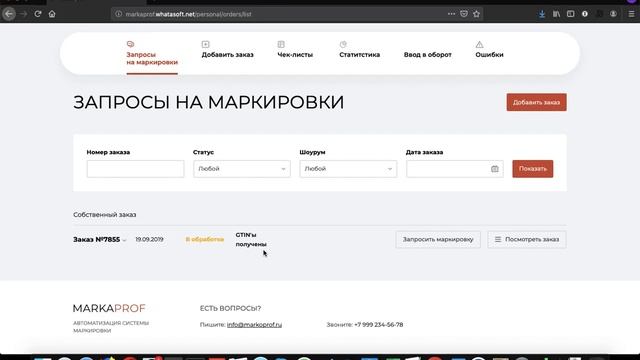
Task: Expand order Заказ №7855 chevron
Action: 124,240
